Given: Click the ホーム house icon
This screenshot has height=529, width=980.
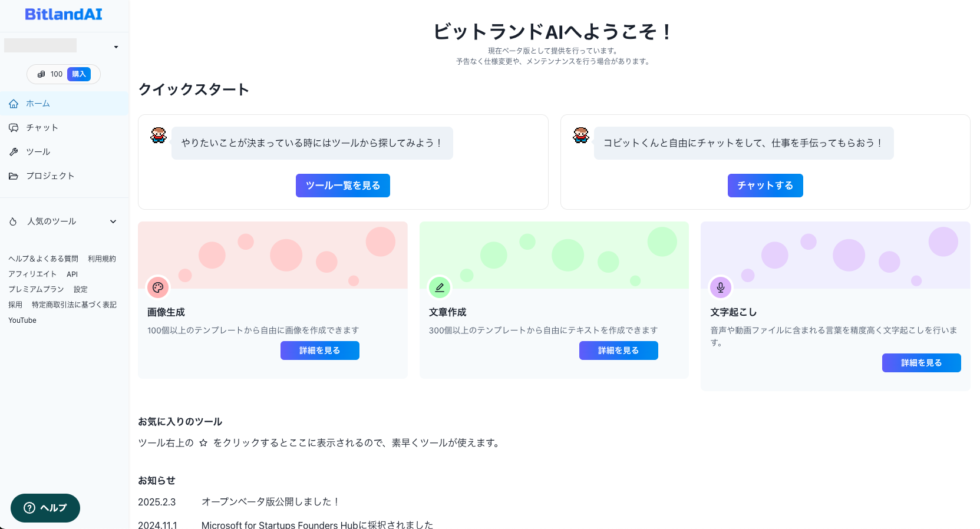Looking at the screenshot, I should [x=14, y=104].
